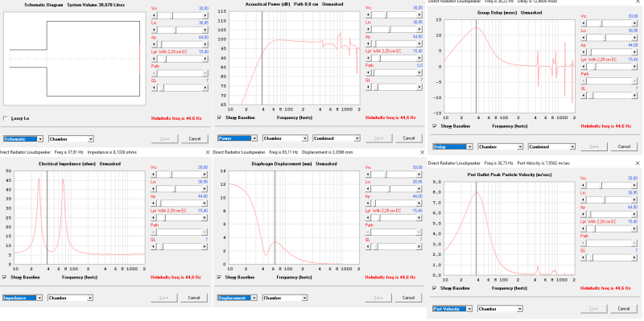This screenshot has height=321, width=644.
Task: Click Lrc slider thumb in Acoustical Power panel
Action: click(x=390, y=30)
